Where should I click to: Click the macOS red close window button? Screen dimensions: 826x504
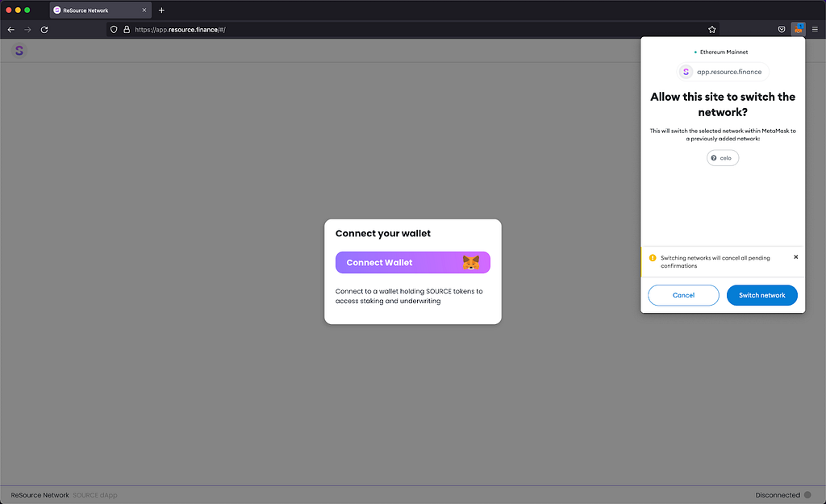click(8, 10)
